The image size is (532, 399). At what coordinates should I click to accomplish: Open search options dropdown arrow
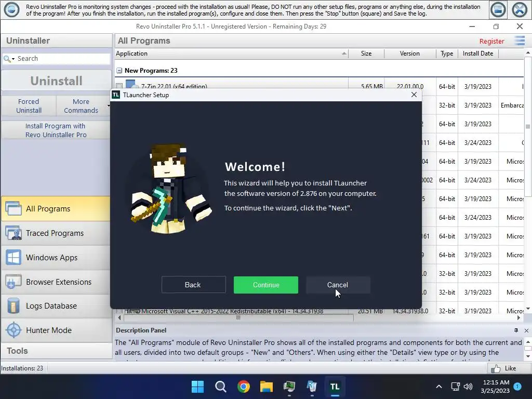13,59
